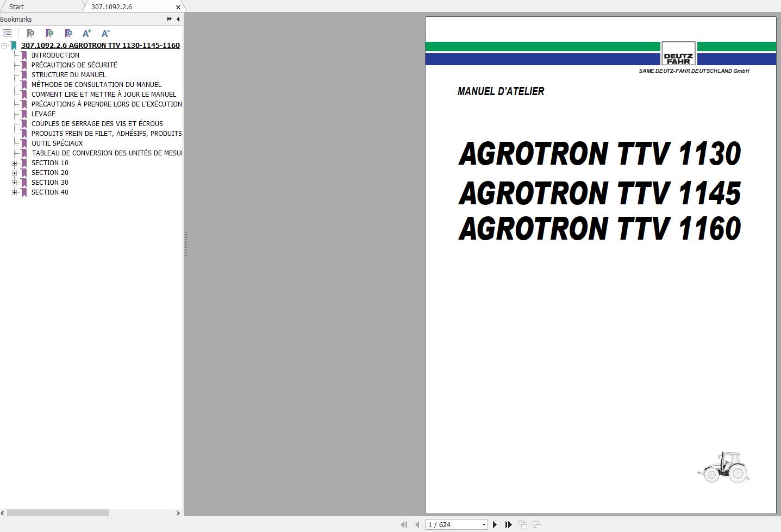Screen dimensions: 781x532
Task: Switch to the Start tab
Action: pyautogui.click(x=16, y=7)
